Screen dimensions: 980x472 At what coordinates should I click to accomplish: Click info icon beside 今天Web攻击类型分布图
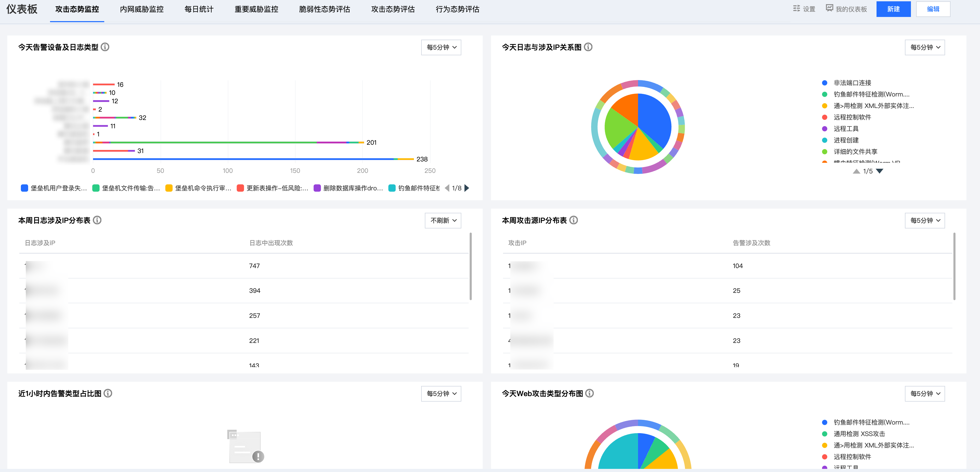[x=590, y=393]
